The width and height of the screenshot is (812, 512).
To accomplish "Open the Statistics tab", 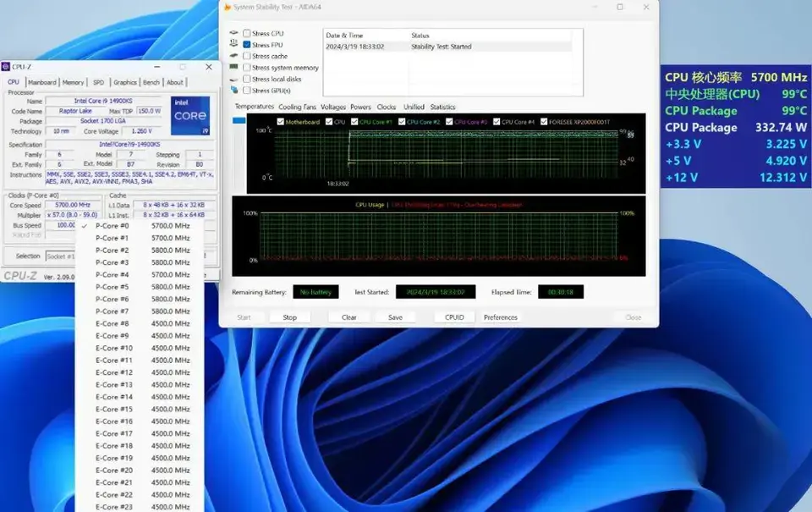I will tap(442, 107).
